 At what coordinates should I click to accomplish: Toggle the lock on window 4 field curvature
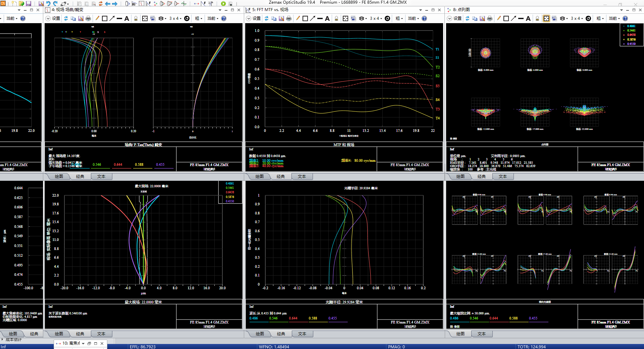(x=136, y=18)
